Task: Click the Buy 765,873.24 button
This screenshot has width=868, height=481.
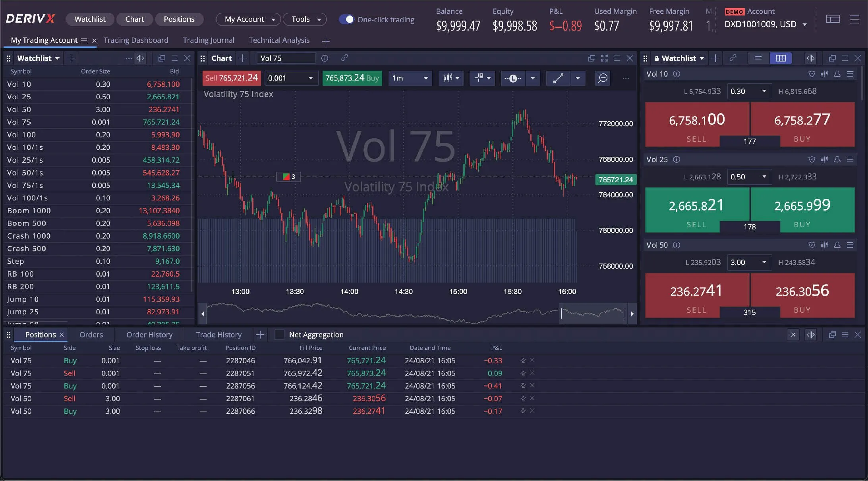Action: 352,78
